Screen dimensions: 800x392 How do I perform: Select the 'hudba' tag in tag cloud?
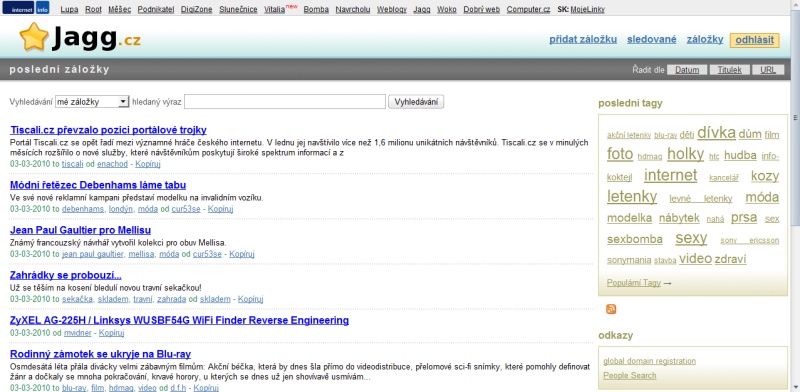[x=740, y=155]
